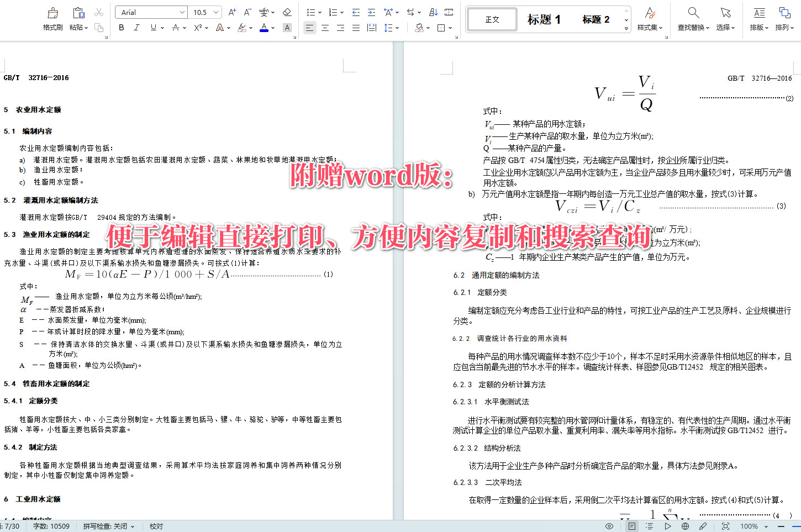Apply bold formatting with the B icon
Image resolution: width=801 pixels, height=532 pixels.
(121, 28)
